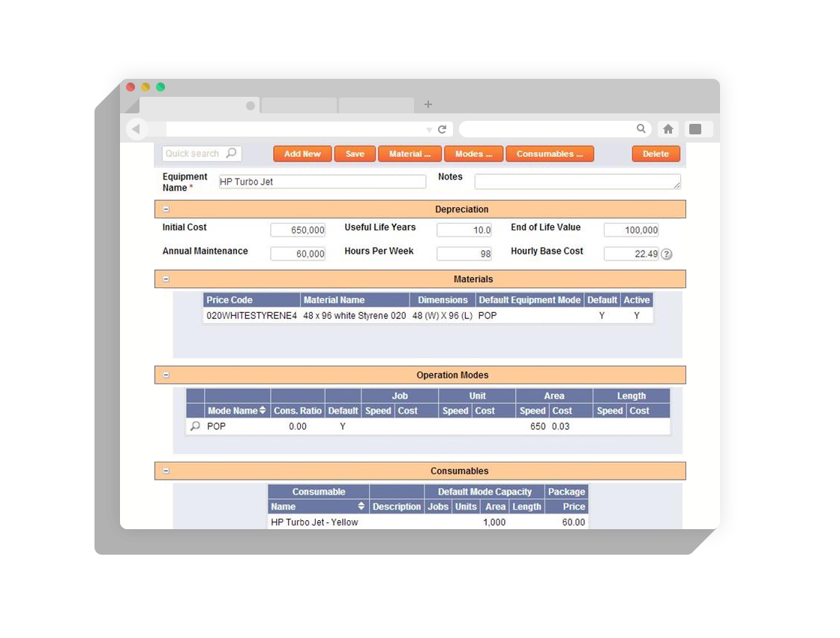The width and height of the screenshot is (840, 638).
Task: Collapse the Depreciation section
Action: [x=166, y=209]
